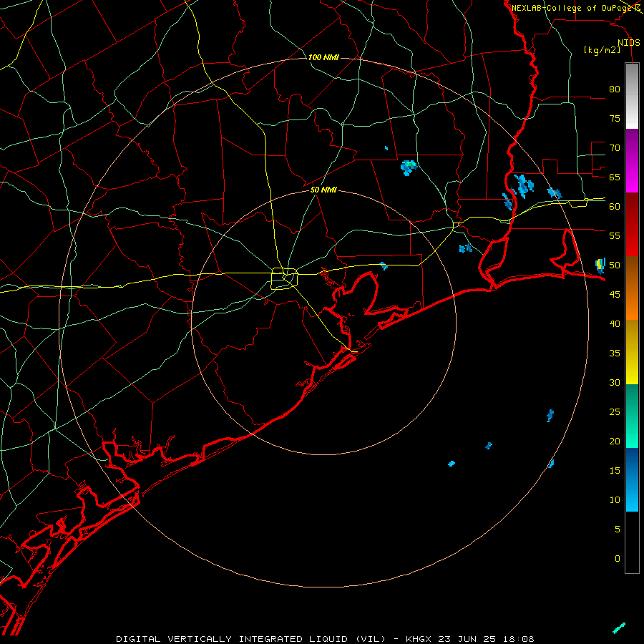This screenshot has width=644, height=644.
Task: Pick the black bottom segment of the color bar
Action: 632,542
